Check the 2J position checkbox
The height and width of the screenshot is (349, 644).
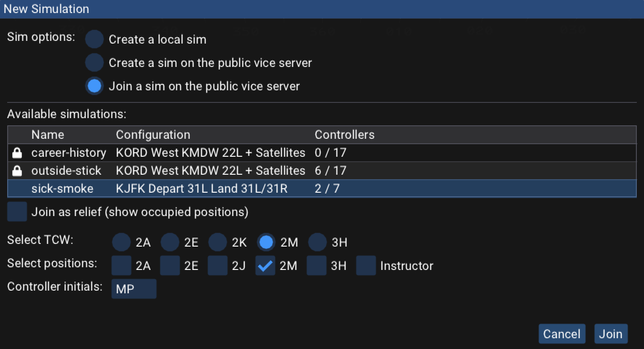218,265
